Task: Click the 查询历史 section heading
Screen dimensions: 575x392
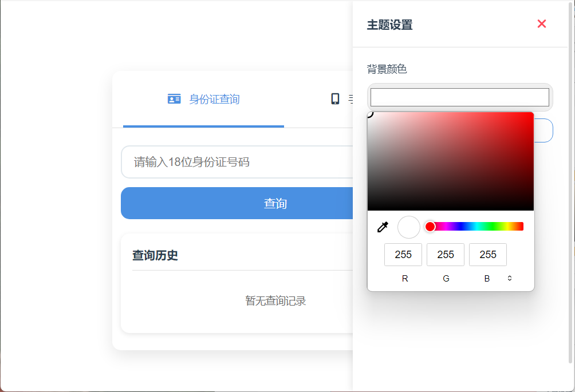Action: pyautogui.click(x=155, y=255)
